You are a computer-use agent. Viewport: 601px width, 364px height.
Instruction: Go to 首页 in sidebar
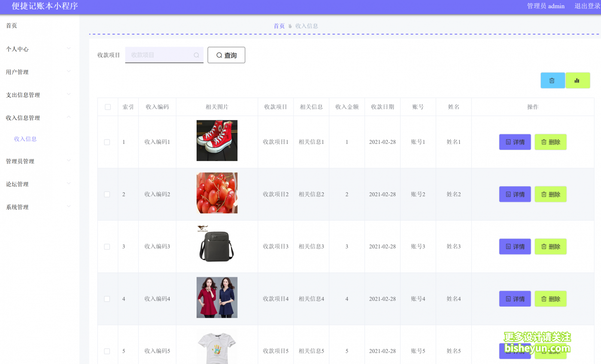tap(12, 26)
